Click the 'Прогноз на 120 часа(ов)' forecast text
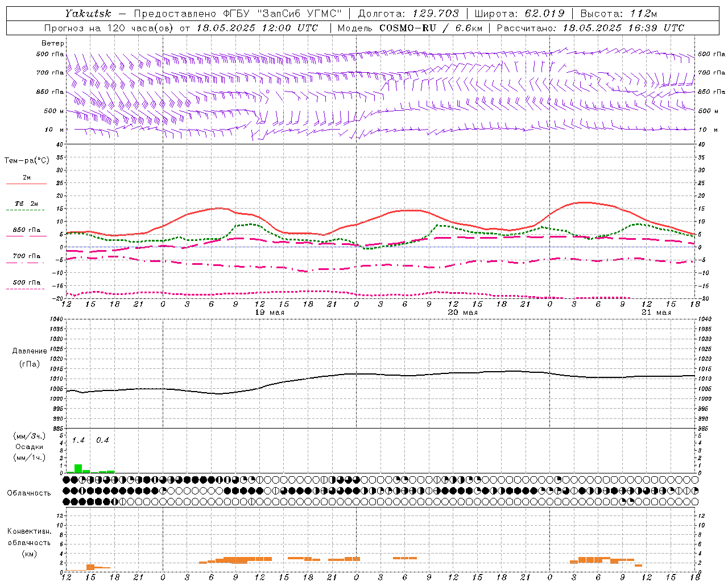 (x=109, y=28)
